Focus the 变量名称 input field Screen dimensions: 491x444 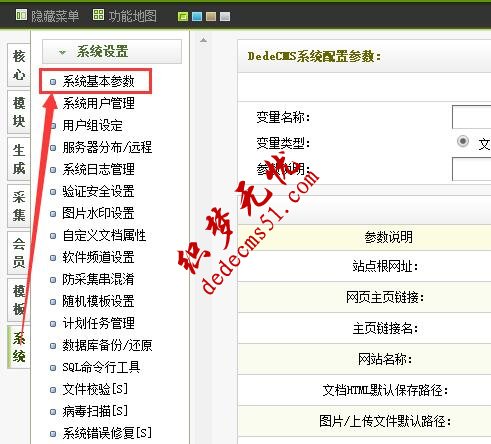point(471,117)
